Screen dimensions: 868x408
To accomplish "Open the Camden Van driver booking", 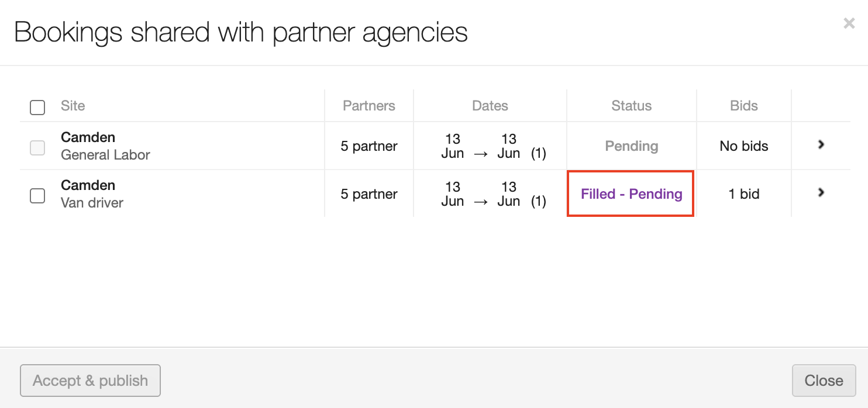I will tap(88, 185).
